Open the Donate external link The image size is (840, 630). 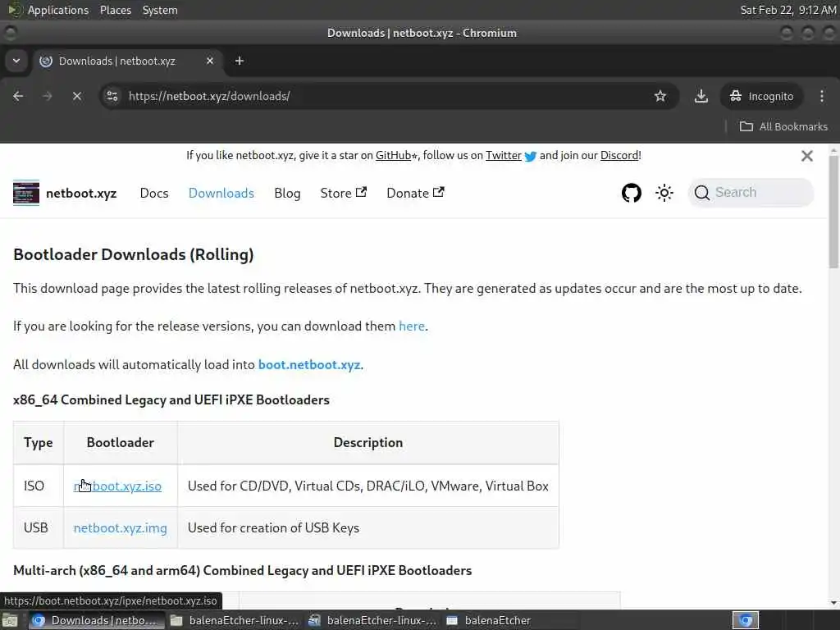pyautogui.click(x=415, y=194)
